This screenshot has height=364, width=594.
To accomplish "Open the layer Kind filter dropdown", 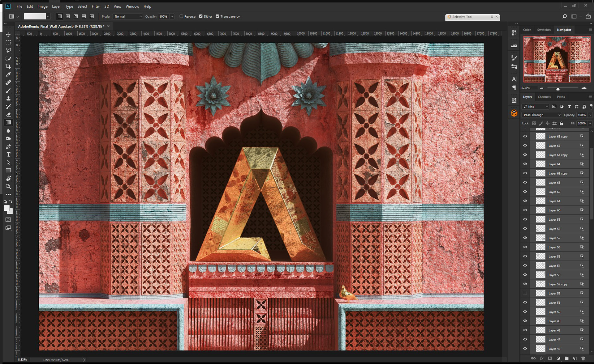I will [x=536, y=107].
